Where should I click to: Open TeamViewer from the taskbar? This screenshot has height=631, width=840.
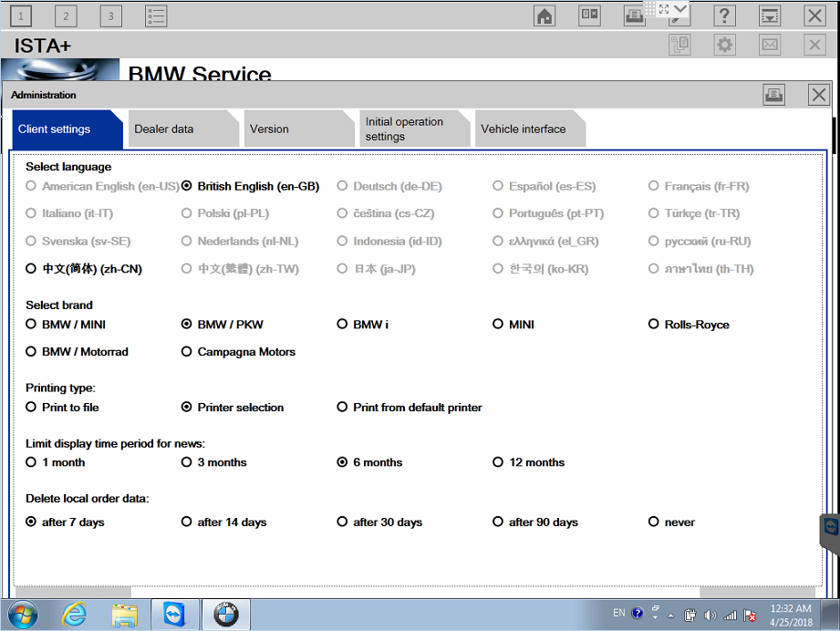(x=174, y=615)
